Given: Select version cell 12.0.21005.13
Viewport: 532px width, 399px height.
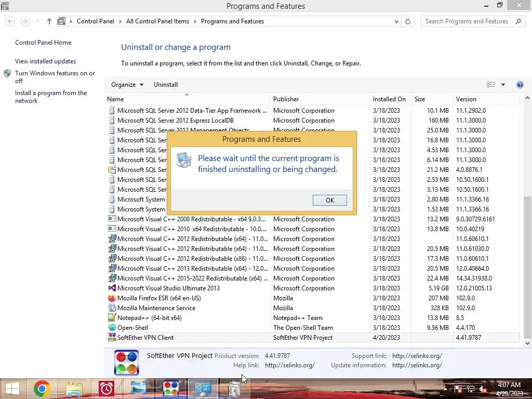Looking at the screenshot, I should pos(474,288).
